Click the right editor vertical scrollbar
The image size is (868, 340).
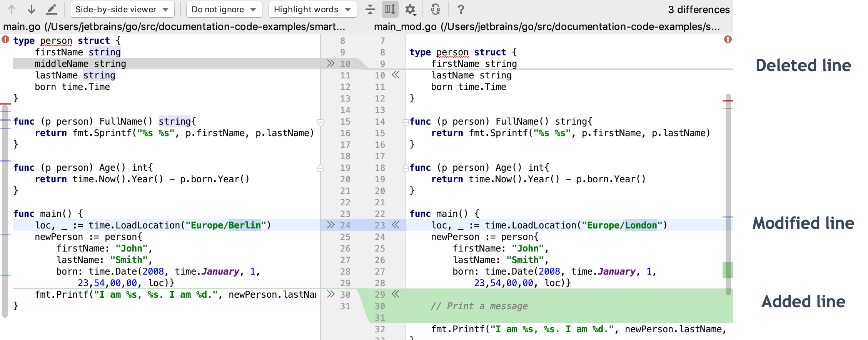pyautogui.click(x=728, y=194)
